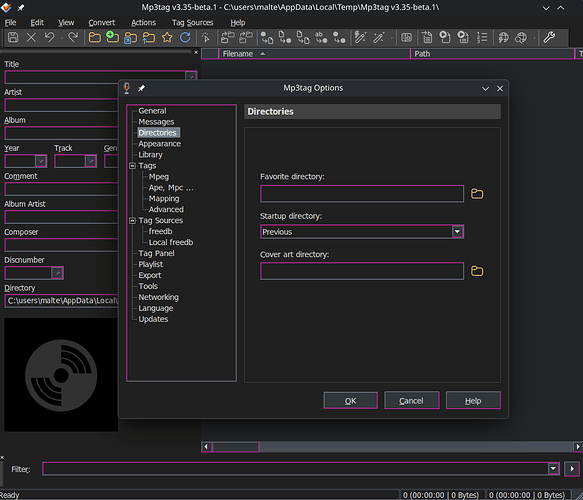This screenshot has height=500, width=583.
Task: Click the Actions pencil-with-lightning icon
Action: click(x=360, y=38)
